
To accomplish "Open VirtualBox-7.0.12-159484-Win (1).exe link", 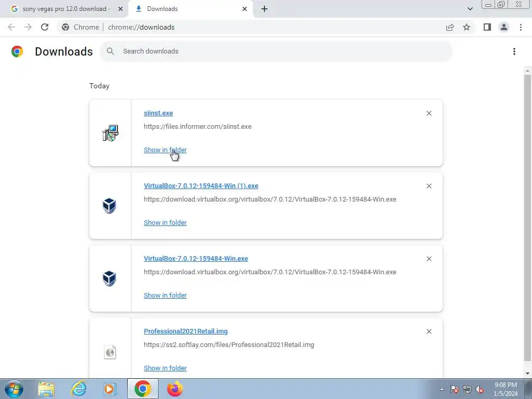I will point(201,186).
